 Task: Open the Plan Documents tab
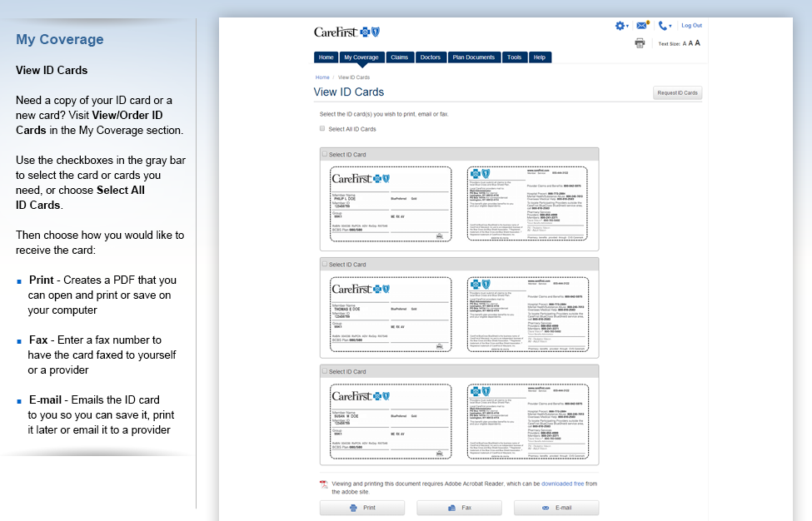(x=474, y=57)
